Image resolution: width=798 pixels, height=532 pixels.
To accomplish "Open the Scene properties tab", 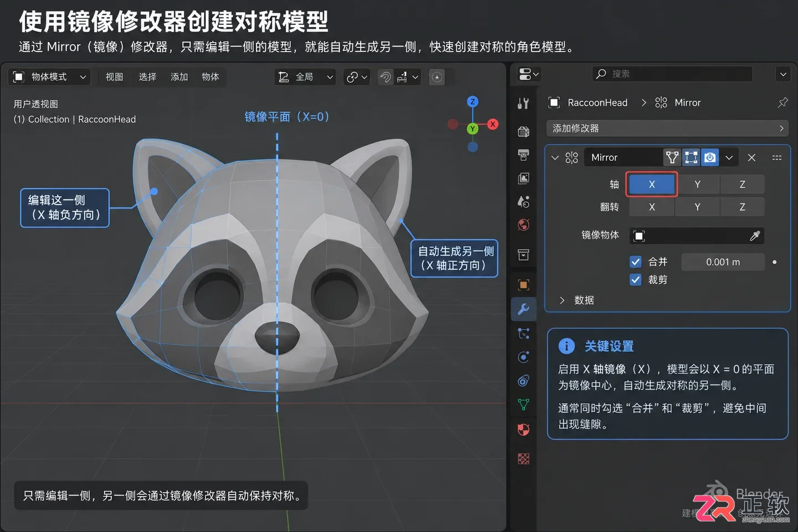I will [x=523, y=202].
